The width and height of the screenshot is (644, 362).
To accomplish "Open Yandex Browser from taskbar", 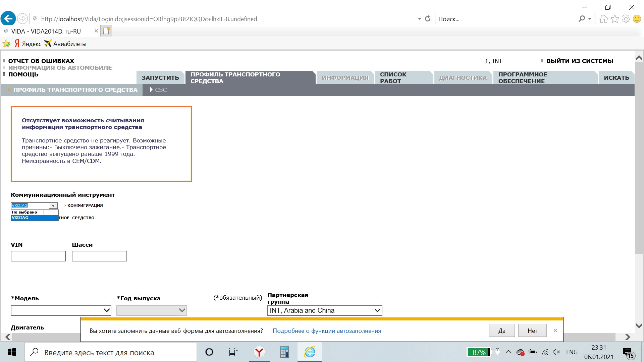I will pyautogui.click(x=259, y=352).
